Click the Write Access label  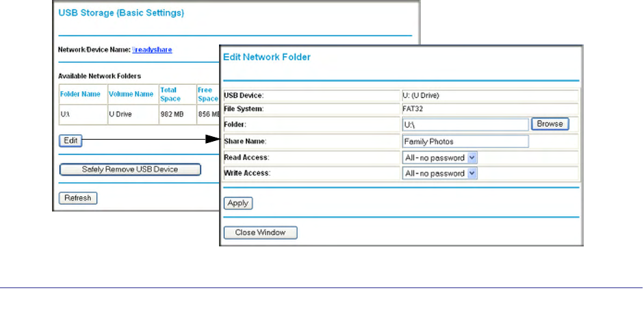point(247,173)
